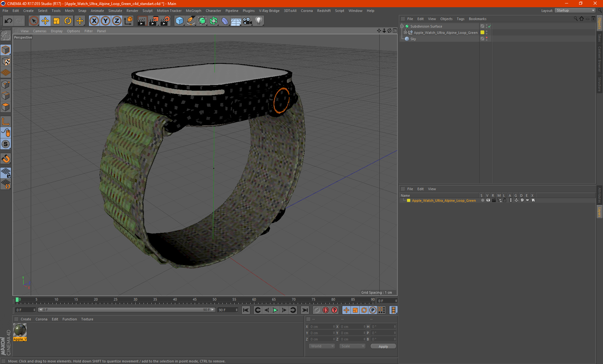Screen dimensions: 603x364
Task: Add a Floor environment object
Action: (x=236, y=21)
